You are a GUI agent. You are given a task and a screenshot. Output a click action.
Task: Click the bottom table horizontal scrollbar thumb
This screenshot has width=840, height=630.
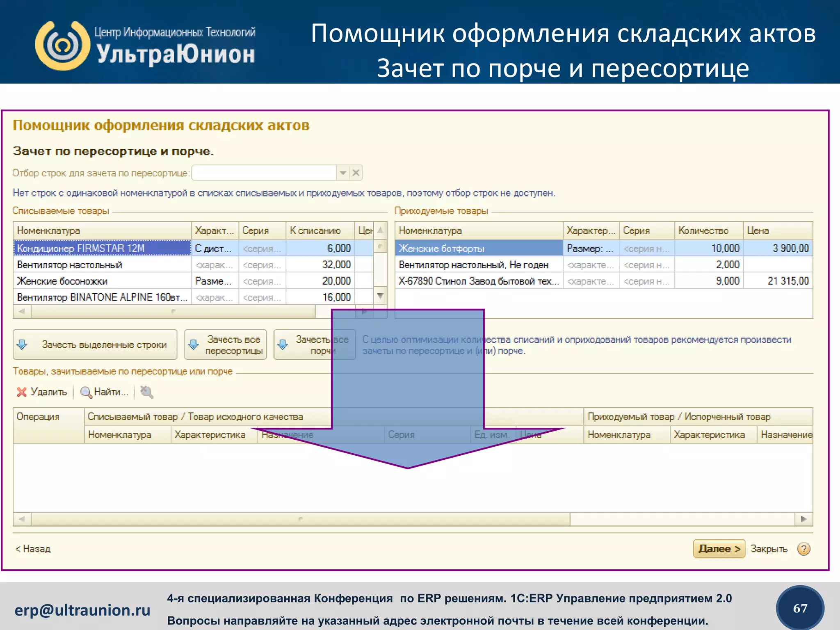click(301, 519)
